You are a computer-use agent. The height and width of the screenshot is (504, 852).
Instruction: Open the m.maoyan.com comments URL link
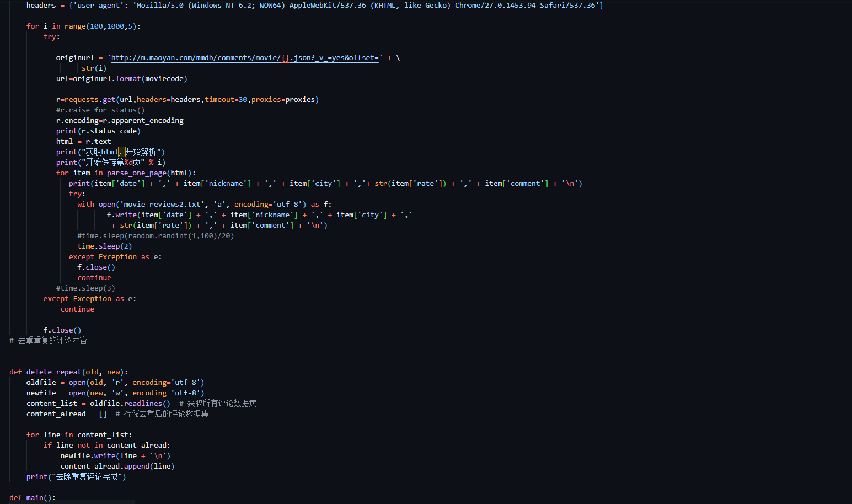click(245, 58)
